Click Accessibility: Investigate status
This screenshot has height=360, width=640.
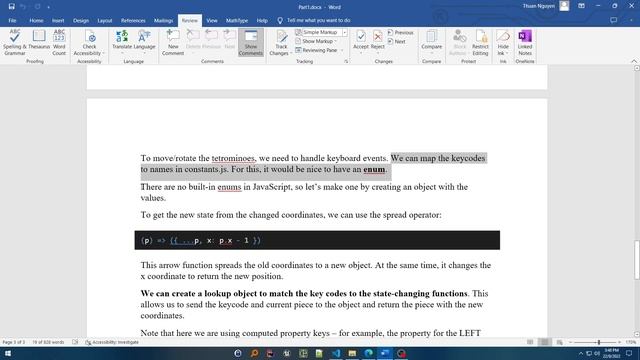point(112,342)
